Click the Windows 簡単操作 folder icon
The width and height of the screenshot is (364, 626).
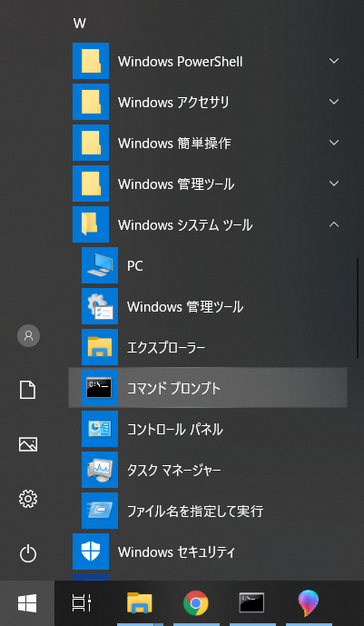point(91,143)
